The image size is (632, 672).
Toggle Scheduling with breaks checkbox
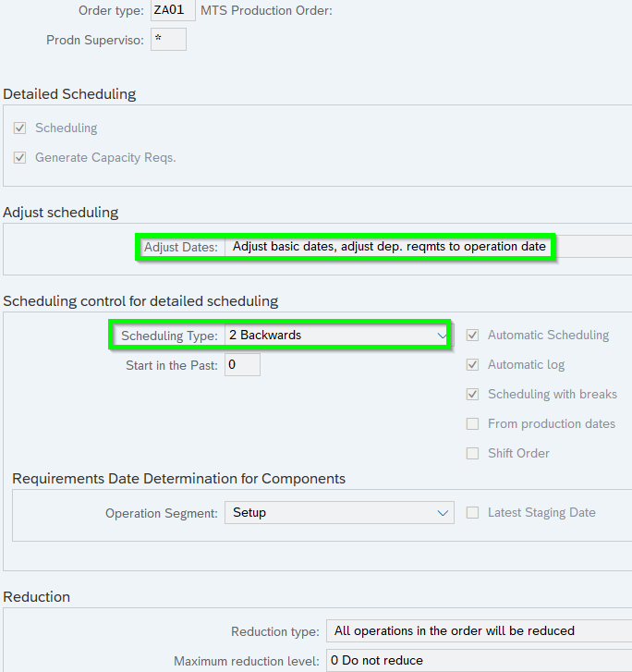pos(472,394)
